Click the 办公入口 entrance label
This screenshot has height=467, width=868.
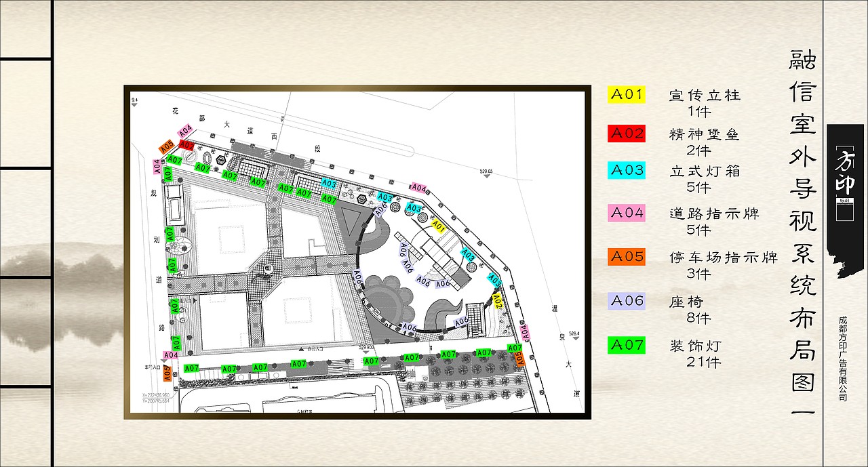[x=316, y=348]
